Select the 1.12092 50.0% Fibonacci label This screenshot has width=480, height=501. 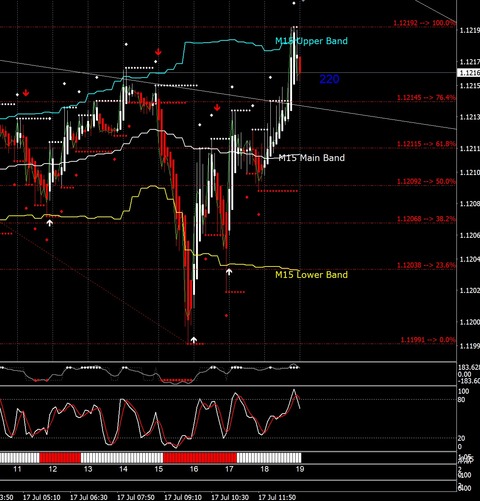pyautogui.click(x=426, y=182)
